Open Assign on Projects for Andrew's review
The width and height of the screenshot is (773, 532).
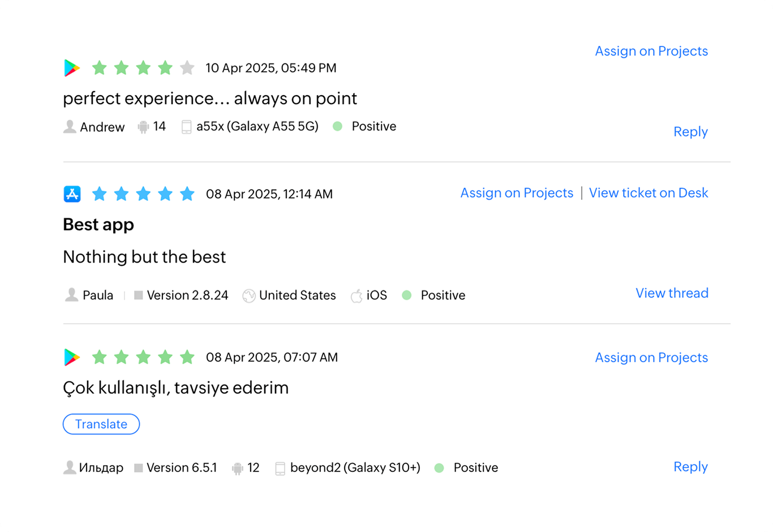(x=651, y=51)
